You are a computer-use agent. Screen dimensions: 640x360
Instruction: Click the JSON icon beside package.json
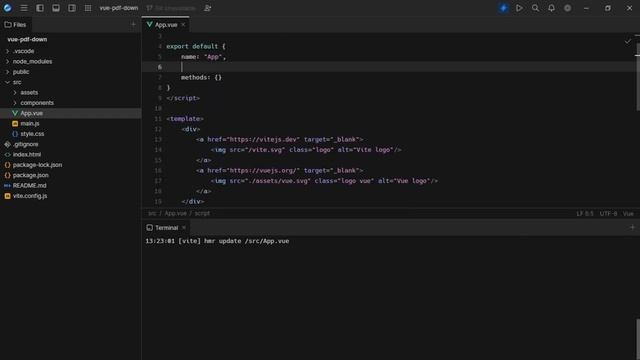[7, 176]
